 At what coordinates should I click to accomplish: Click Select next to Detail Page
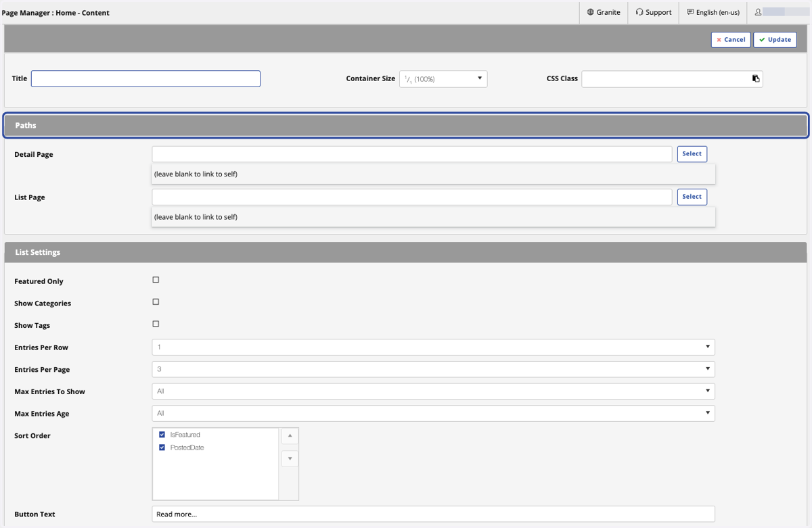tap(692, 154)
